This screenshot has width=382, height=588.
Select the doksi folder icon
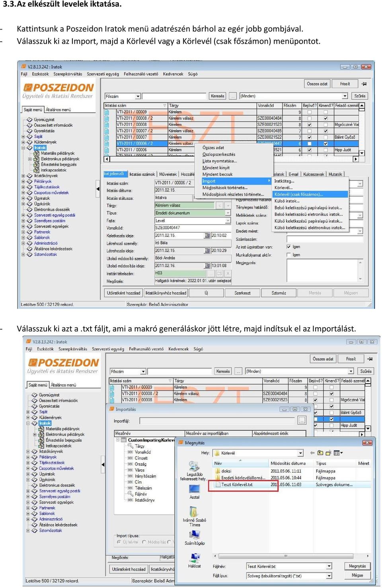[x=218, y=471]
